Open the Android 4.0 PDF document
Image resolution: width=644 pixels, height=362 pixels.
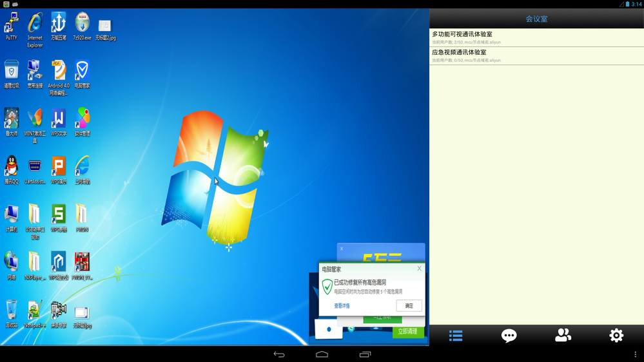(x=59, y=77)
